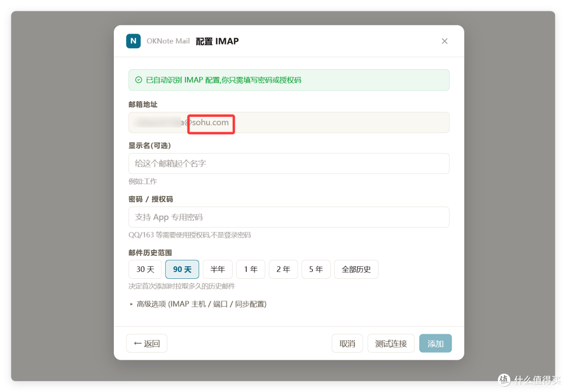The width and height of the screenshot is (566, 392).
Task: Click the 例如:工作 hint text
Action: coord(143,181)
